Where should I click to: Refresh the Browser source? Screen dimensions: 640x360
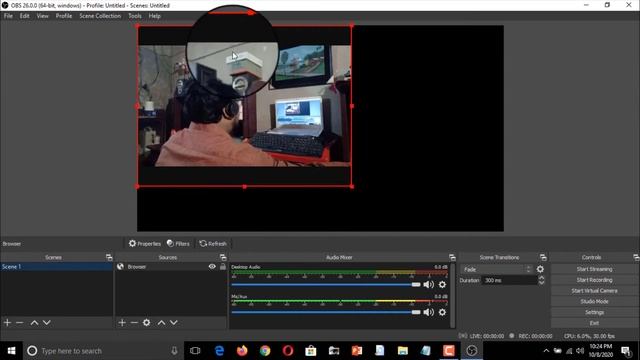click(x=213, y=244)
